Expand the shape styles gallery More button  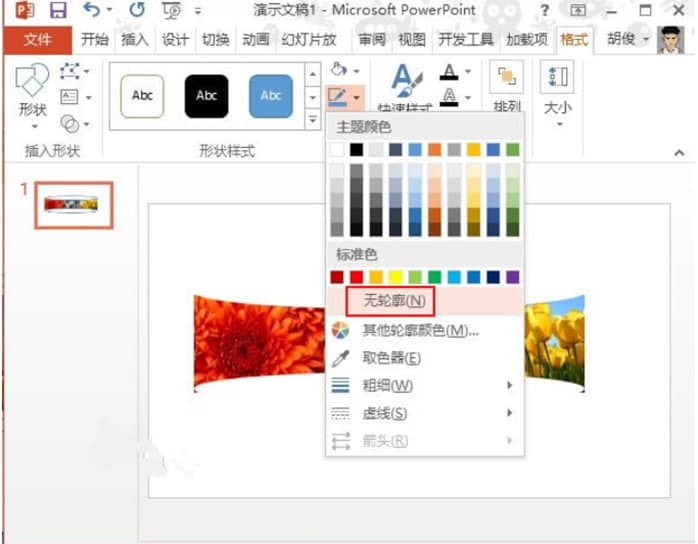[312, 119]
